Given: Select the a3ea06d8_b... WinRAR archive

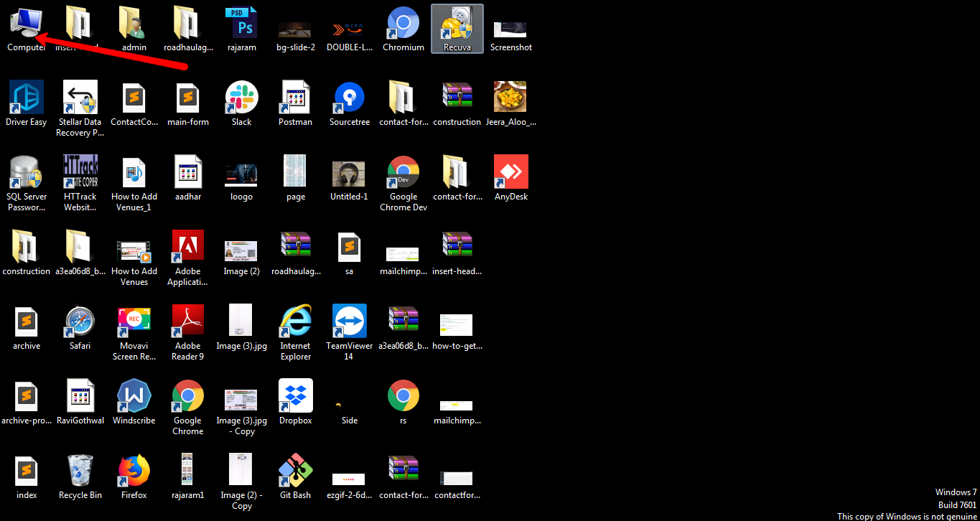Looking at the screenshot, I should pyautogui.click(x=403, y=327).
